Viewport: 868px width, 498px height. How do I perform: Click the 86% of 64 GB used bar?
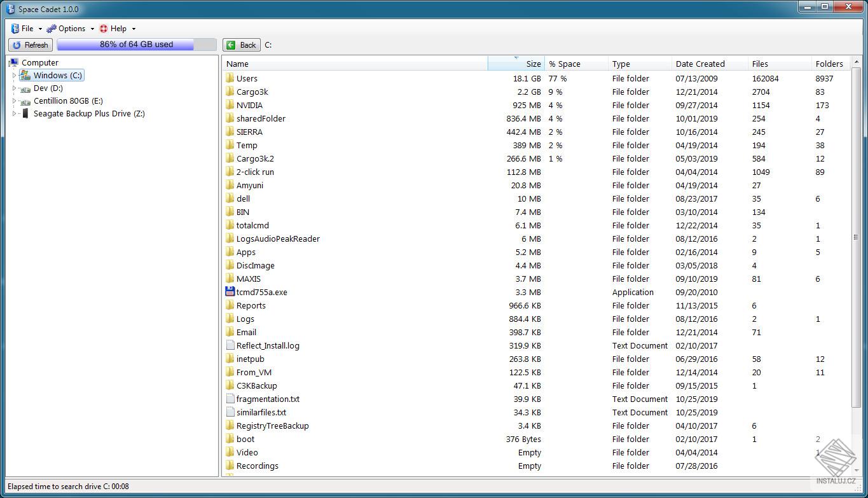coord(137,45)
